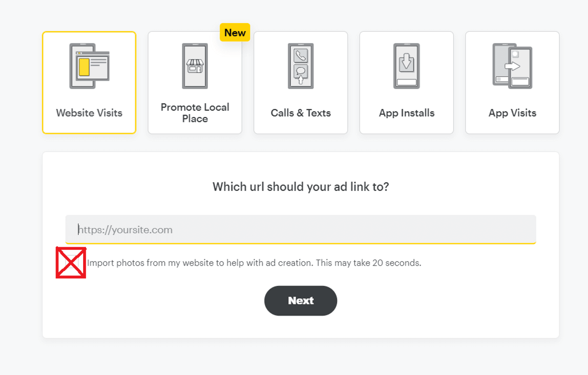Click the App Installs card
This screenshot has width=588, height=375.
click(406, 82)
